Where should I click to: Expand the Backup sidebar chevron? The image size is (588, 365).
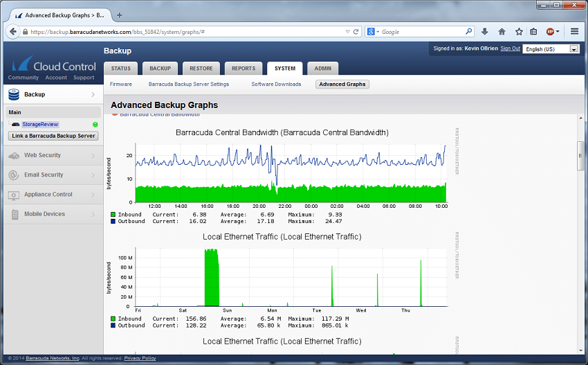(93, 95)
